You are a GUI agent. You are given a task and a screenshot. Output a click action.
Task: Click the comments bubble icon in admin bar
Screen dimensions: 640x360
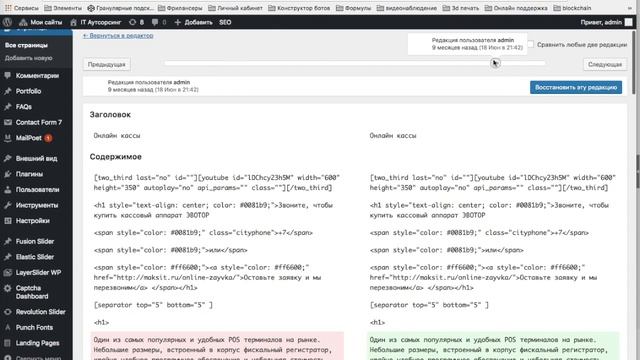point(155,22)
